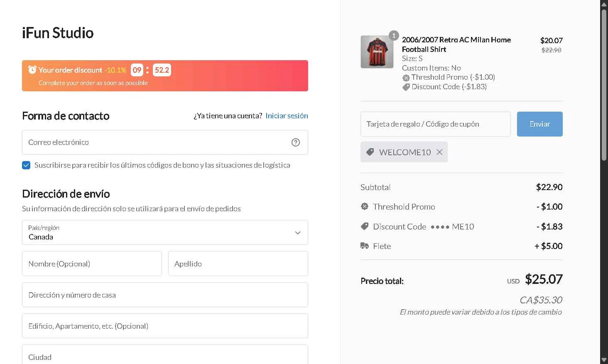Click the Custom Items: No detail

click(431, 68)
